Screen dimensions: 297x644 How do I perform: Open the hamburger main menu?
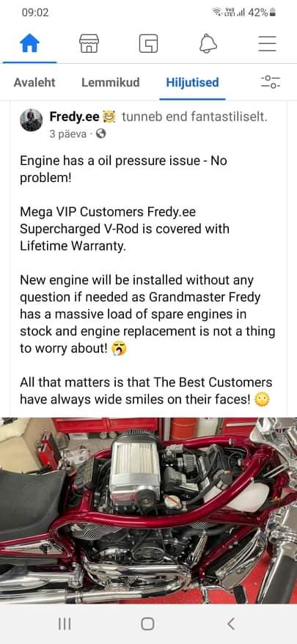267,43
